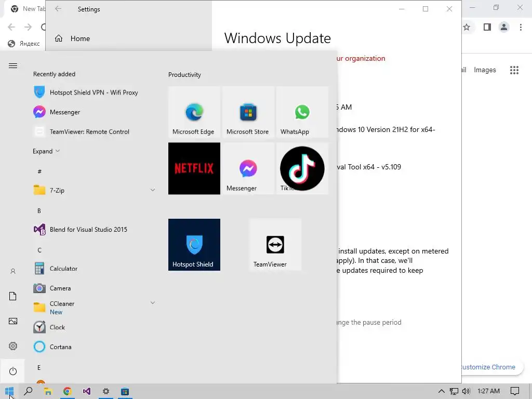The image size is (532, 399).
Task: Open the Яндекс bookmark in Chrome
Action: (x=24, y=44)
